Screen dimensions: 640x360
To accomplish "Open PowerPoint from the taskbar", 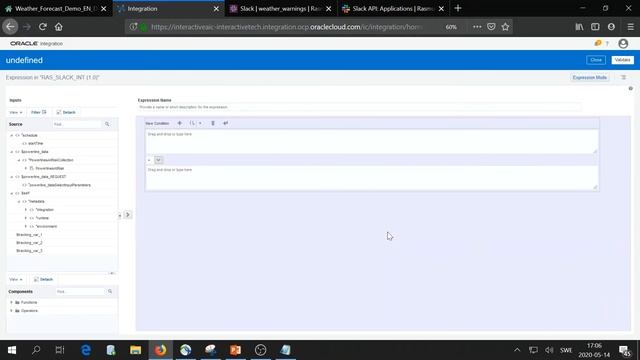I will (x=236, y=350).
